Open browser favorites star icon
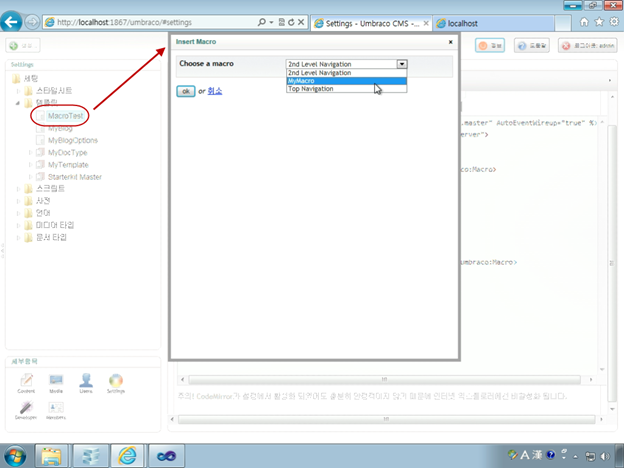The width and height of the screenshot is (624, 468). pyautogui.click(x=599, y=22)
